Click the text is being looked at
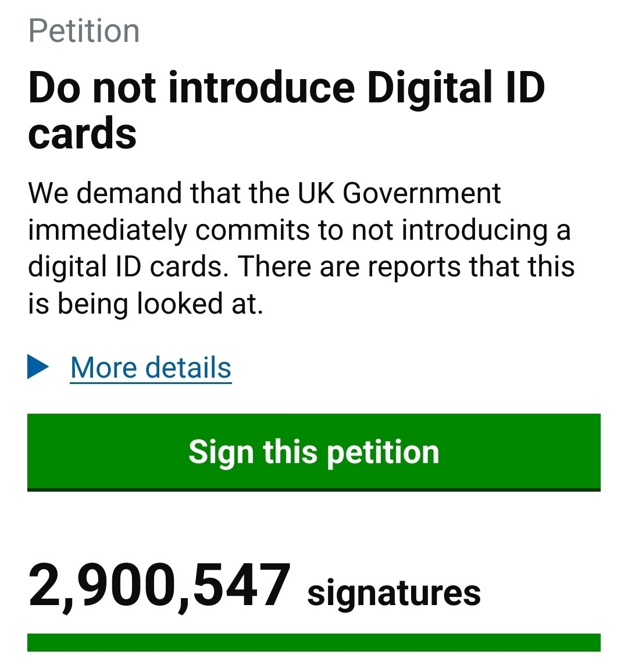 [145, 303]
